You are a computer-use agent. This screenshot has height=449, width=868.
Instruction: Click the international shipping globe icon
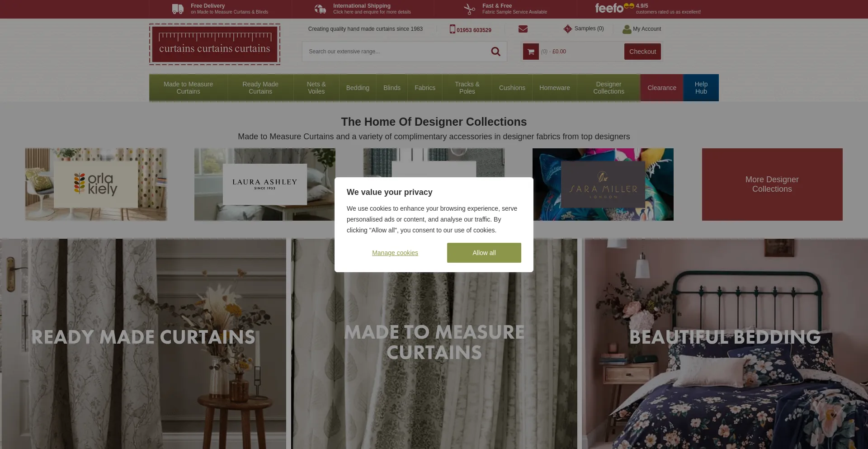[x=320, y=9]
